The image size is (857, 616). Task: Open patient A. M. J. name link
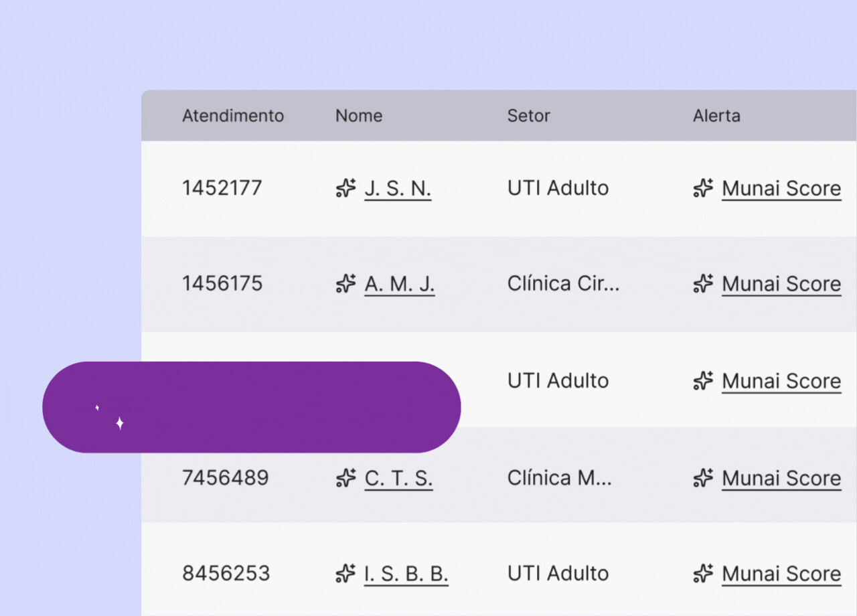400,284
